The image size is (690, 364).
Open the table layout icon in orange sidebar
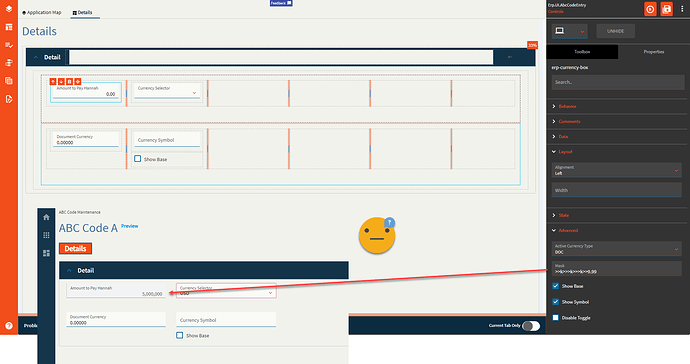[9, 27]
